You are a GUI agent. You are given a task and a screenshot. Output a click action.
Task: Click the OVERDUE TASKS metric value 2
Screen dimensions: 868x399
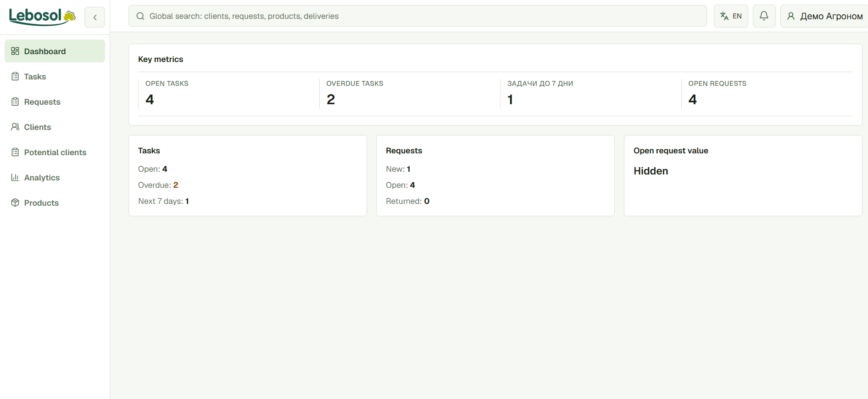click(331, 100)
